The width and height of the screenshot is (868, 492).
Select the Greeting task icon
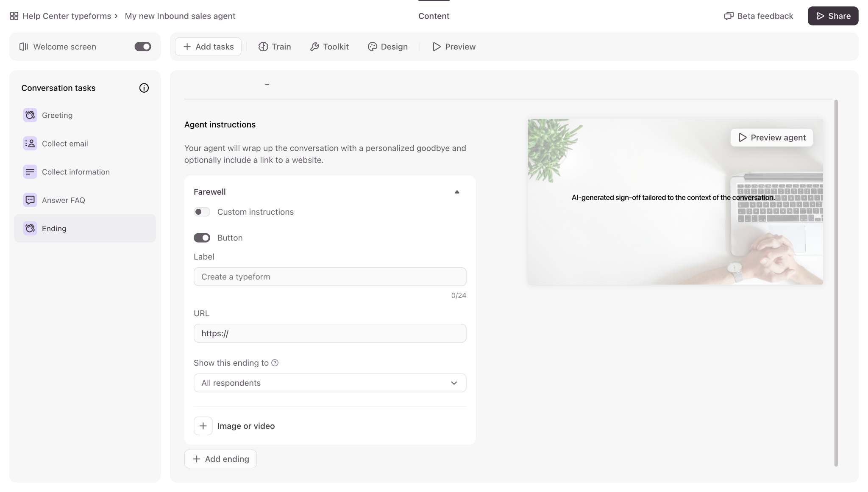[x=30, y=115]
